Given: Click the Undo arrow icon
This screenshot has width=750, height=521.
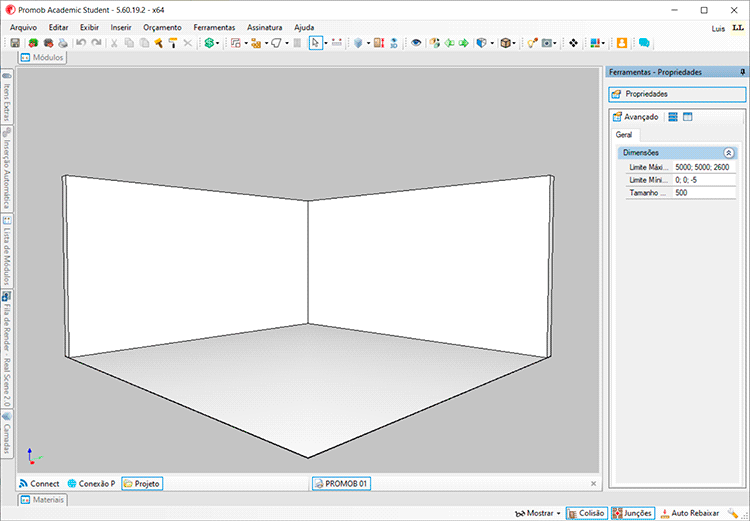Looking at the screenshot, I should click(x=81, y=43).
